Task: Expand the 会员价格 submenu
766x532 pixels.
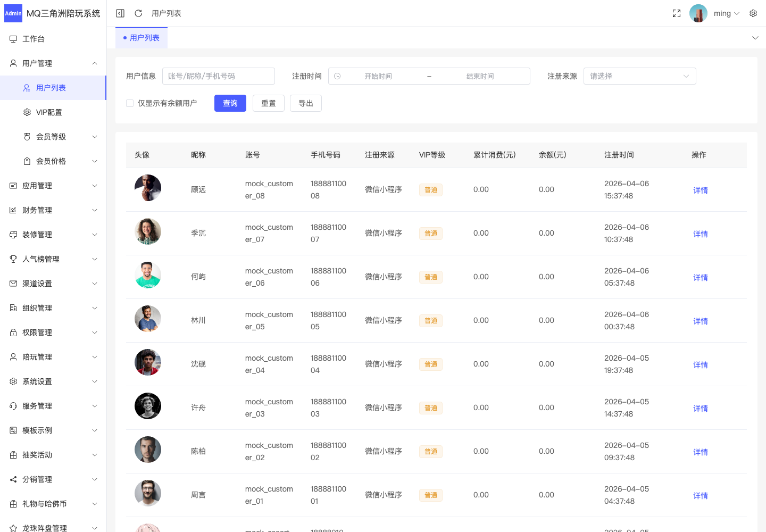Action: click(x=53, y=161)
